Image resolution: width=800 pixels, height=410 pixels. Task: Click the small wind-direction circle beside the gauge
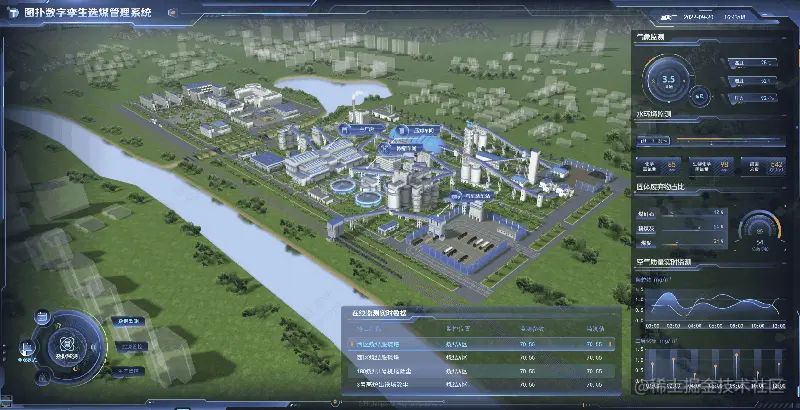(699, 95)
